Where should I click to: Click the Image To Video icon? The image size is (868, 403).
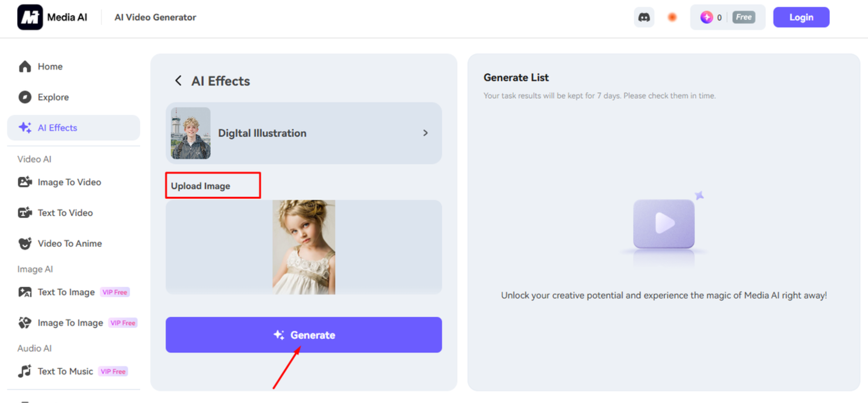(25, 182)
